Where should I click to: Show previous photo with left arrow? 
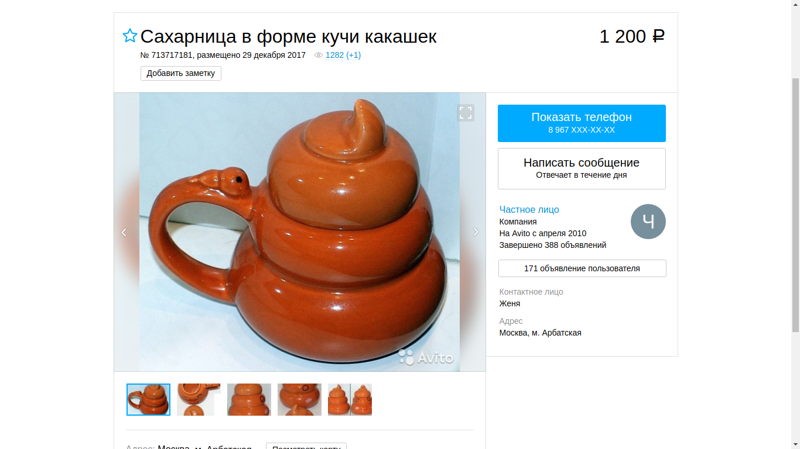[x=123, y=232]
